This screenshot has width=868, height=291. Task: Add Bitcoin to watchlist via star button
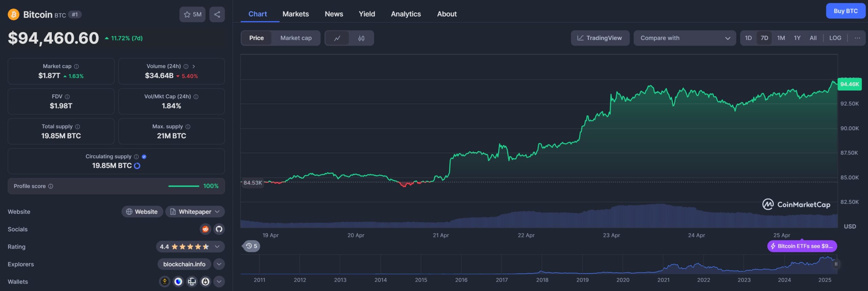192,14
